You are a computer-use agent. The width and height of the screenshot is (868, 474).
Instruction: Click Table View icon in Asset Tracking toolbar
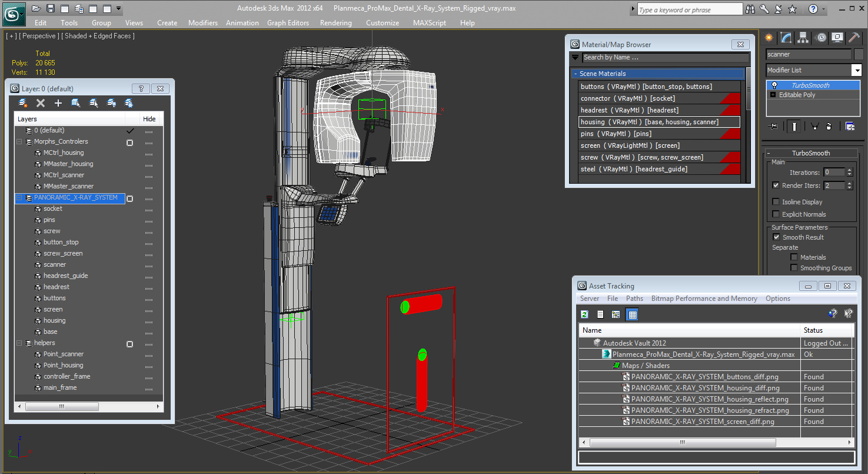(x=633, y=314)
